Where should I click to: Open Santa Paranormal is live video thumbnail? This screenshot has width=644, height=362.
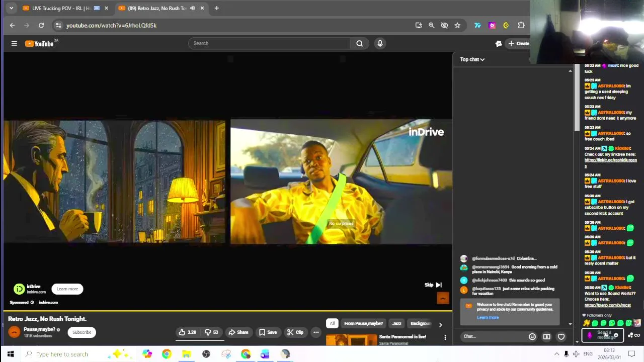pos(351,340)
